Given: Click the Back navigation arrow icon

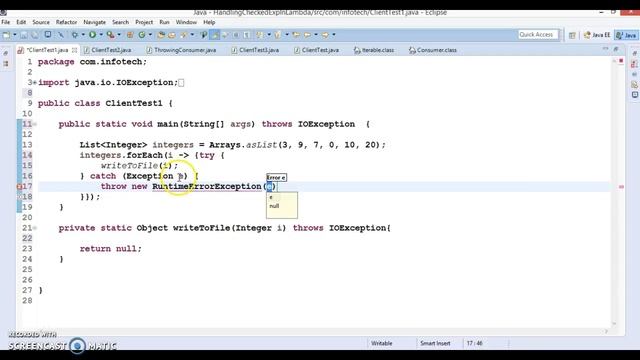Looking at the screenshot, I should (307, 35).
